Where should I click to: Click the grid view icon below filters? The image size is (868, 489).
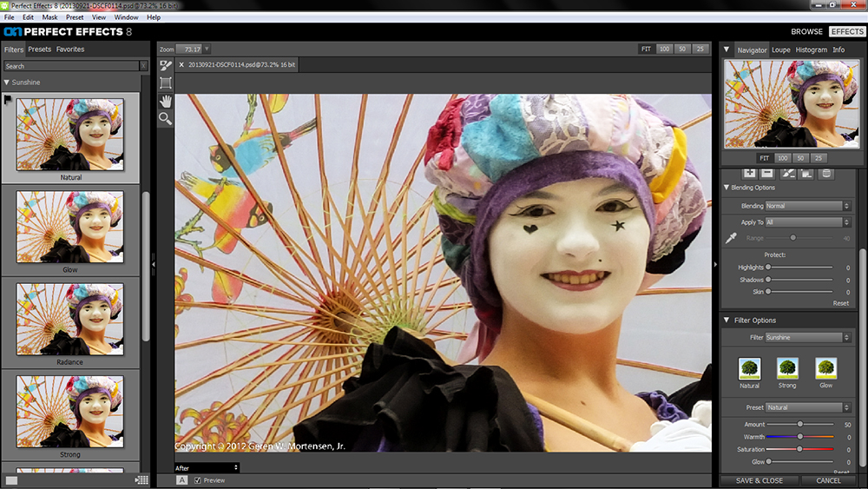[141, 480]
